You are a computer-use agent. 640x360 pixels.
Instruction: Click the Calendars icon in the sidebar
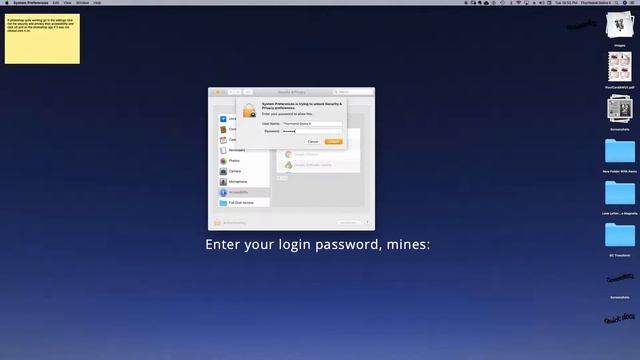tap(223, 140)
